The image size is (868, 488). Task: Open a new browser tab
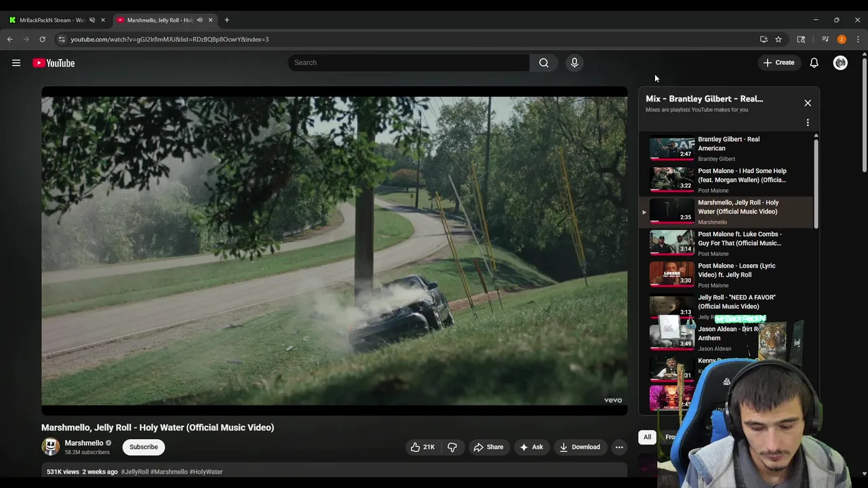pyautogui.click(x=226, y=20)
